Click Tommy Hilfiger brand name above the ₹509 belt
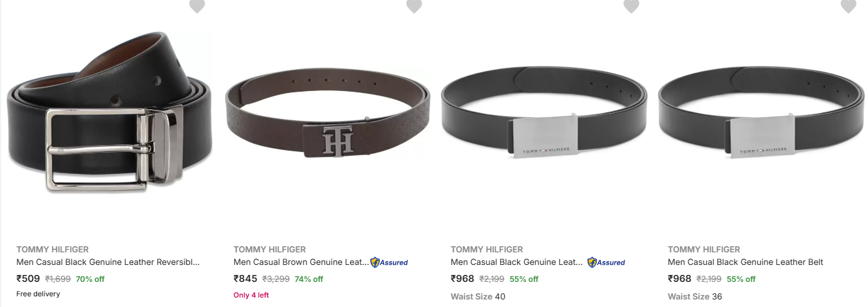This screenshot has height=307, width=868. click(x=53, y=249)
